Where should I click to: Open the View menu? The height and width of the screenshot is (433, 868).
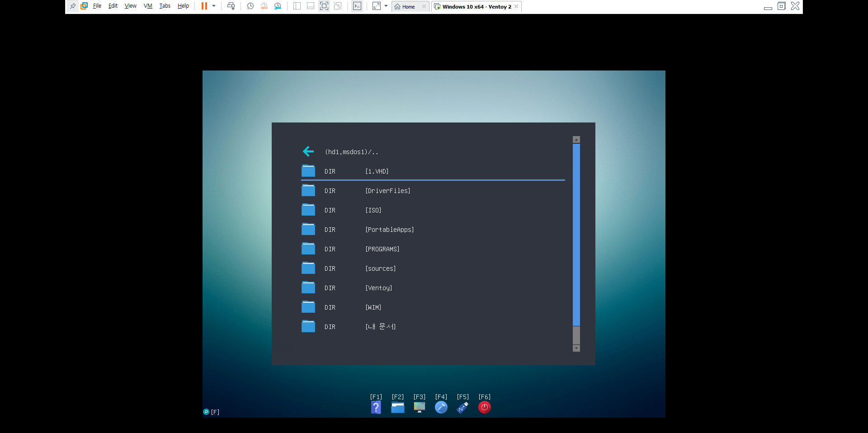pos(131,6)
